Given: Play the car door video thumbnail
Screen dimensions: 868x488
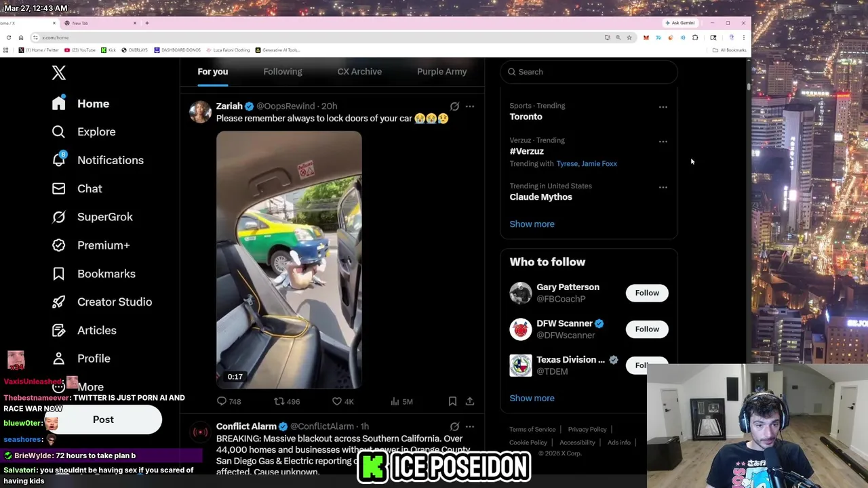Looking at the screenshot, I should (x=289, y=260).
